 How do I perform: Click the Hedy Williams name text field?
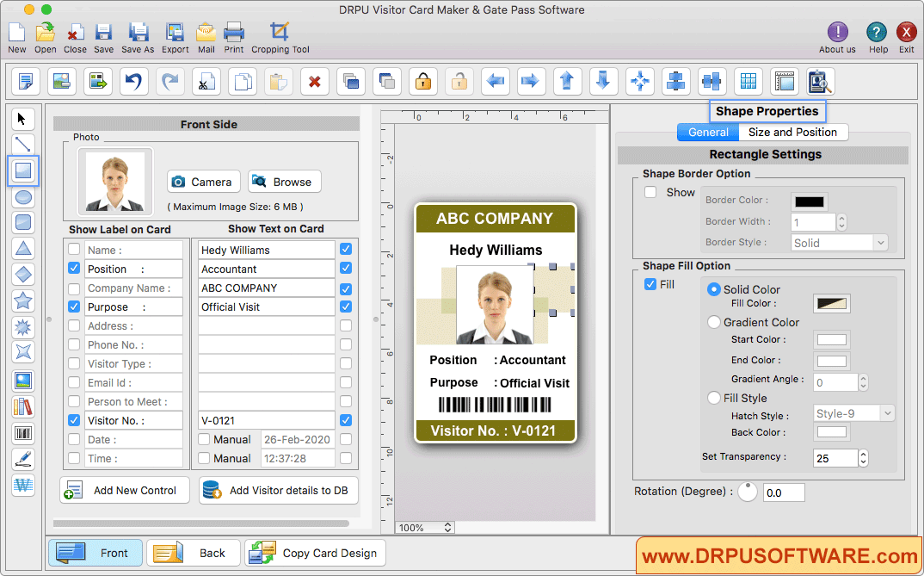click(x=267, y=250)
